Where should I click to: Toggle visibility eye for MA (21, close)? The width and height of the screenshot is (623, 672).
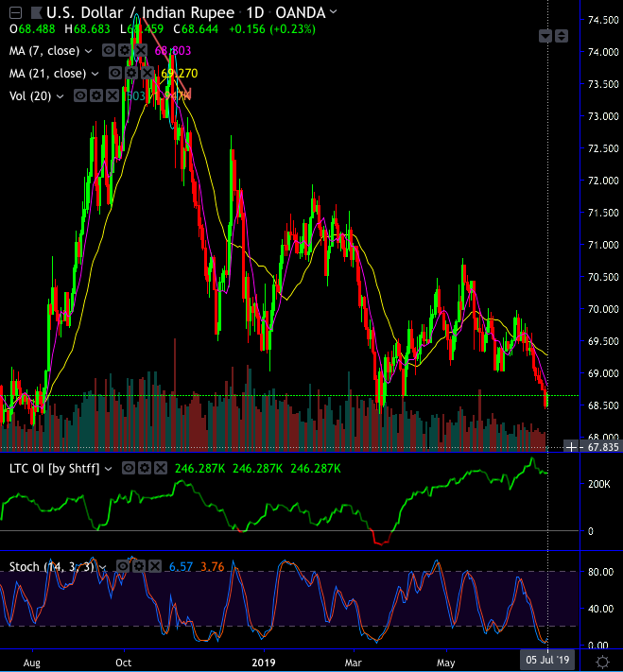pyautogui.click(x=115, y=73)
